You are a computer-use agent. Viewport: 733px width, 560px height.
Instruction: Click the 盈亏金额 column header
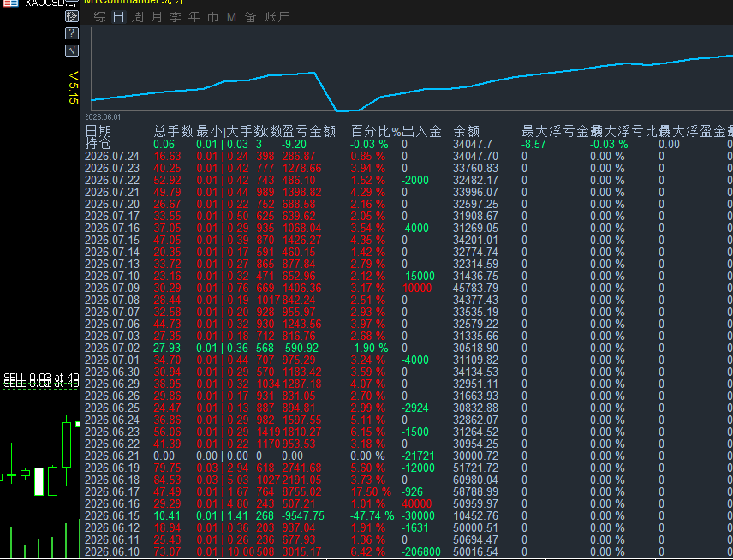(x=309, y=131)
